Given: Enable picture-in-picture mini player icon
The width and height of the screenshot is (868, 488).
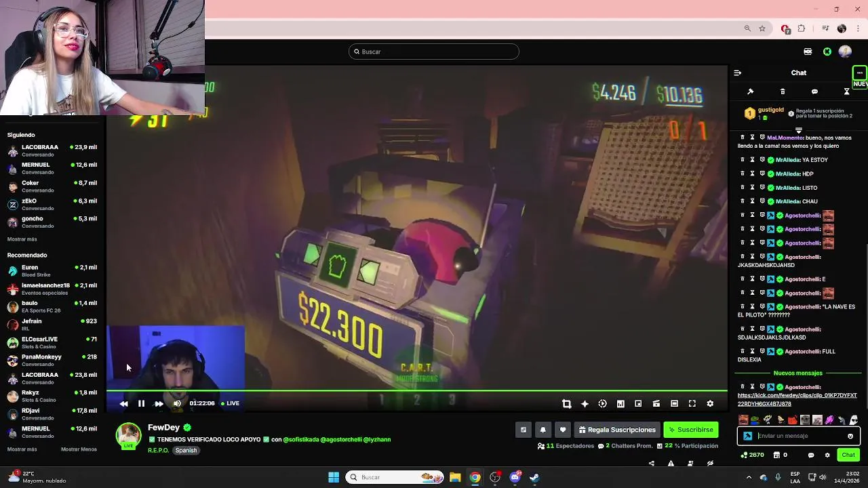Looking at the screenshot, I should [x=638, y=403].
